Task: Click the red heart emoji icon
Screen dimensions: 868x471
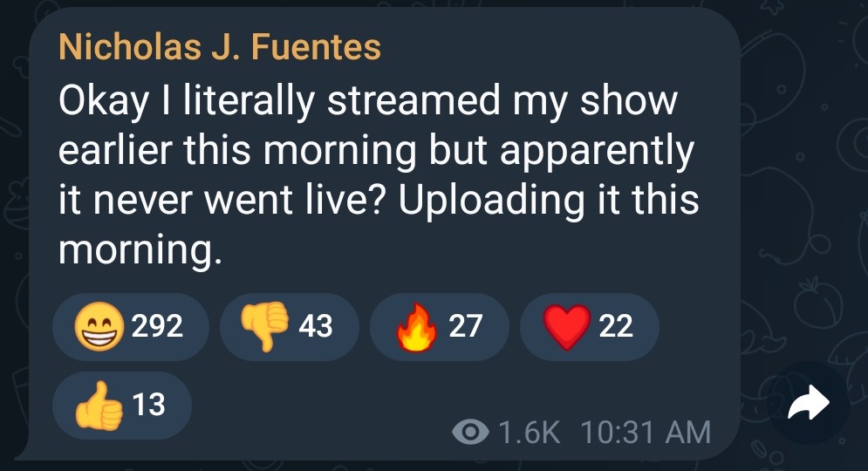Action: click(x=565, y=327)
